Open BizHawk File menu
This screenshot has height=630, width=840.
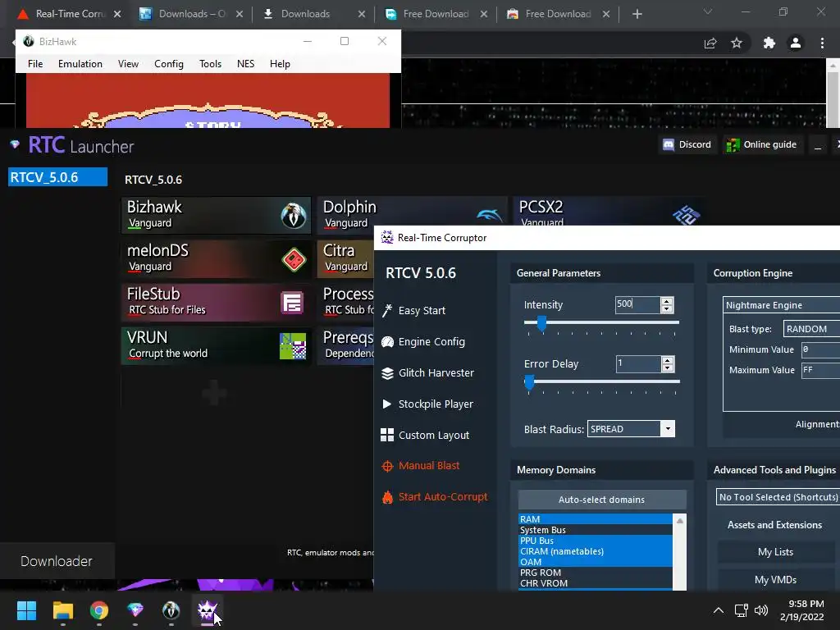point(35,64)
